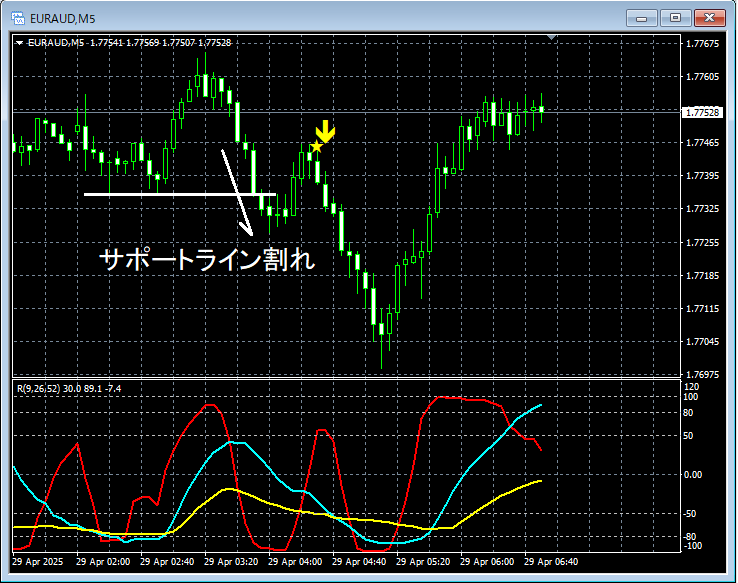Viewport: 738px width, 583px height.
Task: Click the time label 29 Apr 06:00
Action: [x=487, y=562]
